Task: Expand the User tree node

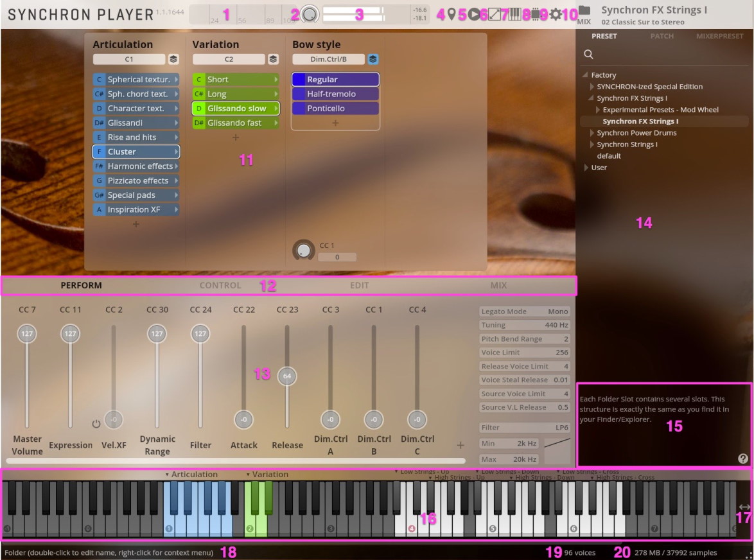Action: [586, 167]
